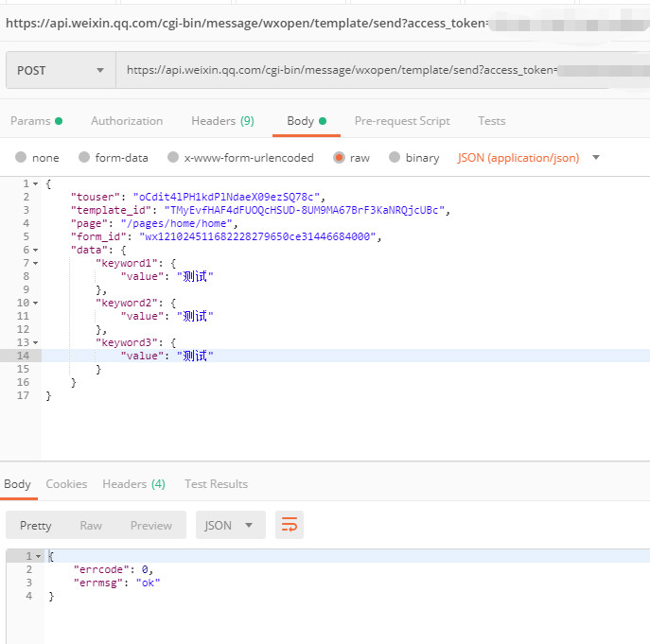Click the "/pages/home/home" page value
650x644 pixels.
tap(177, 223)
